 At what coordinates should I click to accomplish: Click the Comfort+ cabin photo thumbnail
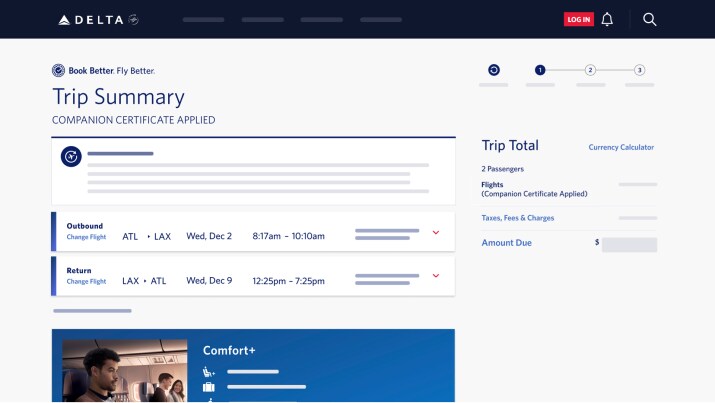(125, 370)
